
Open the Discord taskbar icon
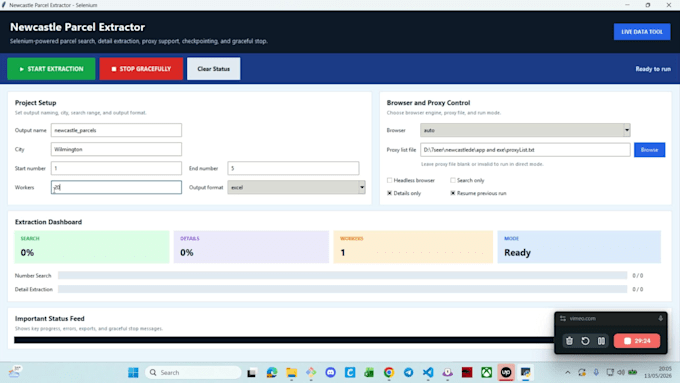(330, 373)
